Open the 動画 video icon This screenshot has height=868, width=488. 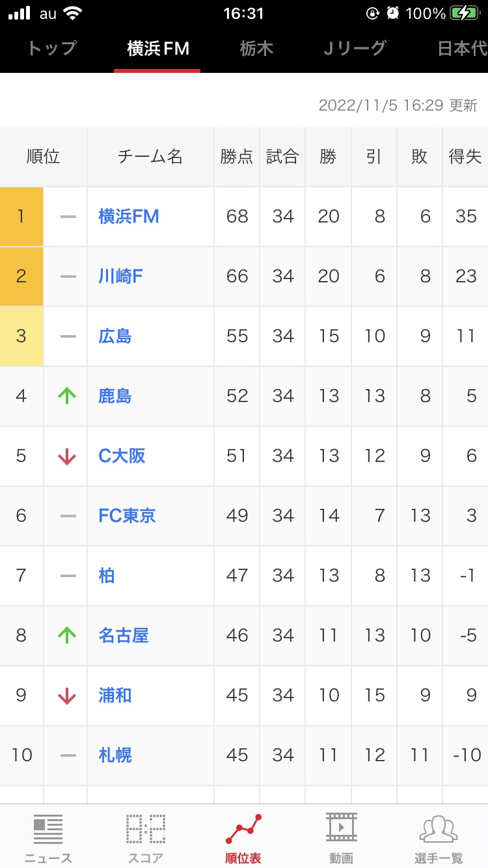point(341,830)
